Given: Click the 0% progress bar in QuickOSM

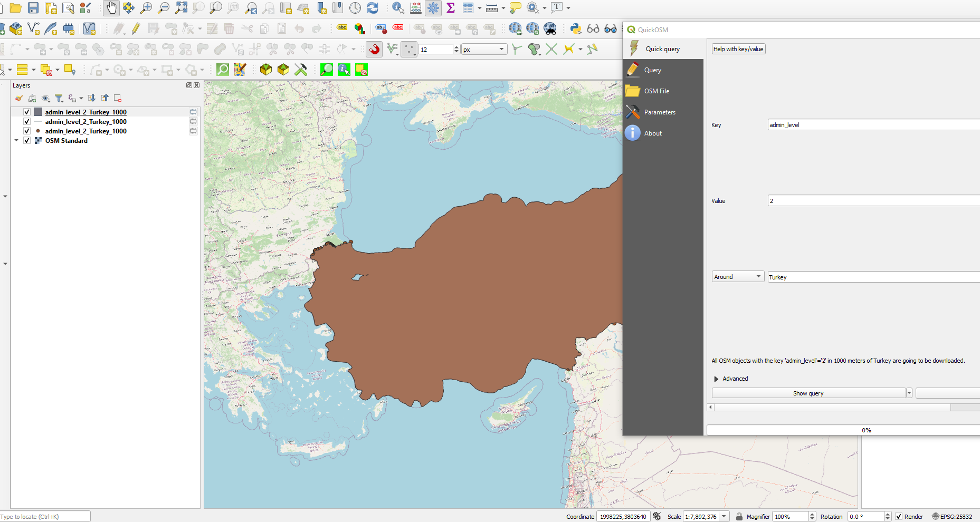Looking at the screenshot, I should tap(843, 430).
